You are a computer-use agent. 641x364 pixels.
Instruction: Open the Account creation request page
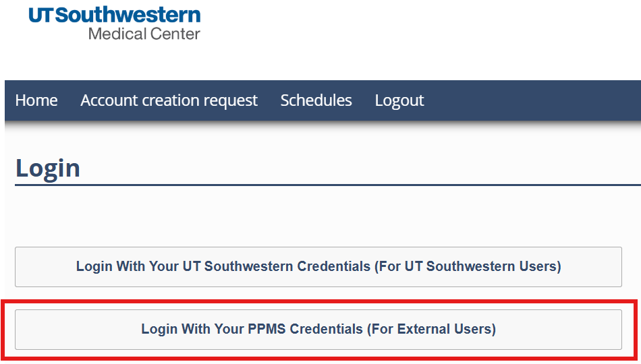pos(169,100)
